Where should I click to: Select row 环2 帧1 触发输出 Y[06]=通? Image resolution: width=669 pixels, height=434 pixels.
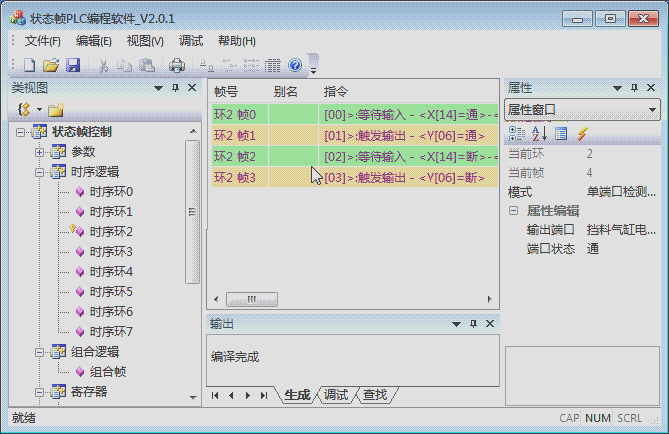point(355,135)
